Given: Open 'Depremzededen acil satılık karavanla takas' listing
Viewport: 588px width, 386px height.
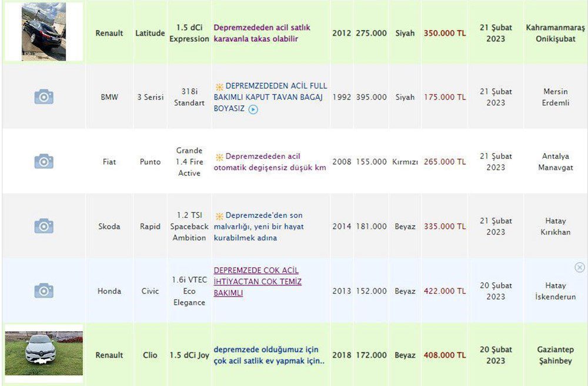Looking at the screenshot, I should [262, 33].
